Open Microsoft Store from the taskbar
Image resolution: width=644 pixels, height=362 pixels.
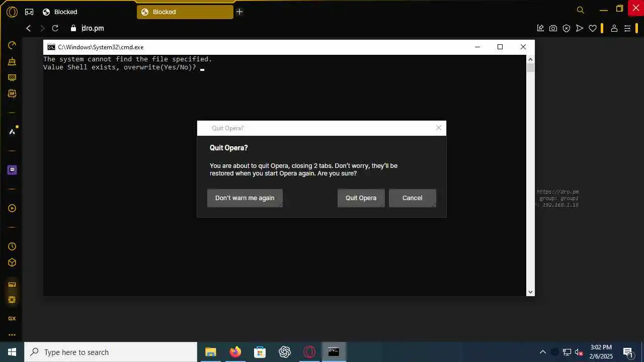click(260, 352)
